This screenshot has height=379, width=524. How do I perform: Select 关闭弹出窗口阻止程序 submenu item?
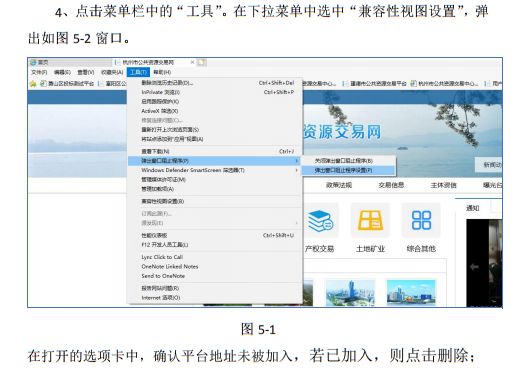pos(348,161)
